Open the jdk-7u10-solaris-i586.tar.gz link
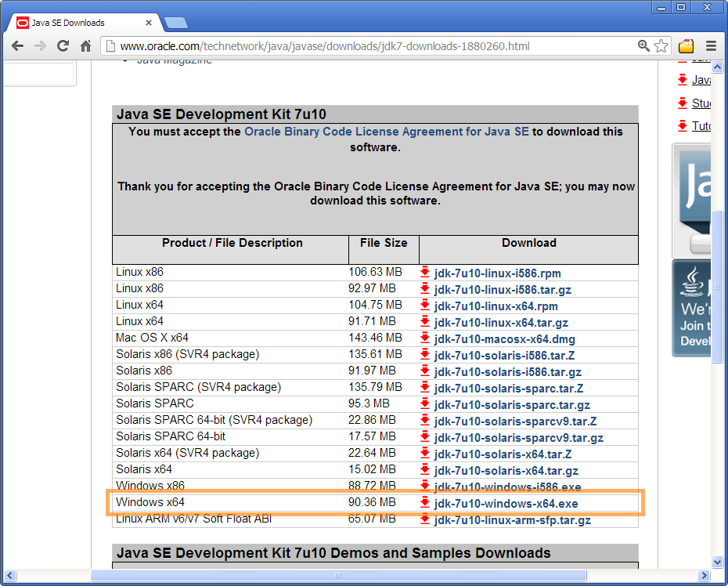Viewport: 728px width, 586px height. [508, 372]
